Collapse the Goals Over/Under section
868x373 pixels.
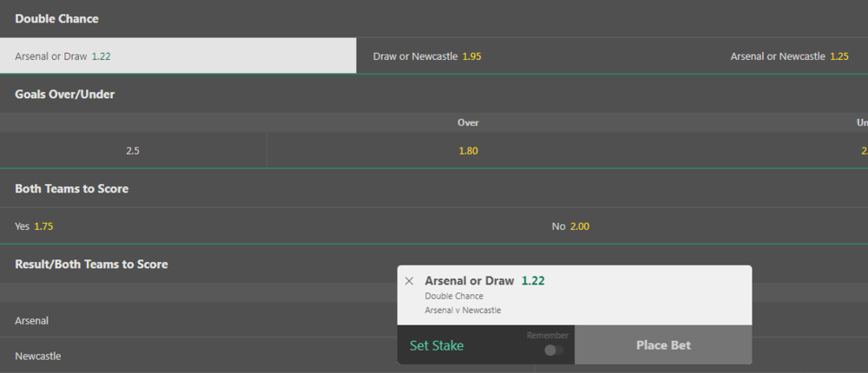coord(65,95)
